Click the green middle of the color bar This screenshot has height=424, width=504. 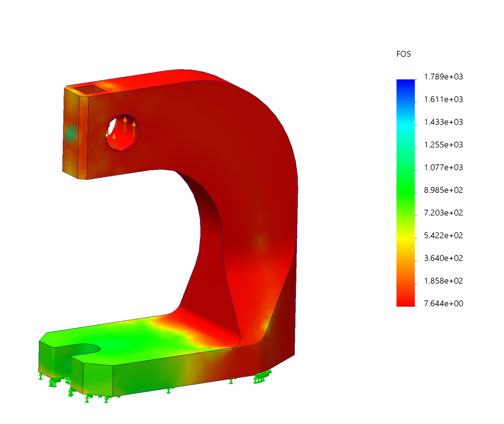[405, 192]
